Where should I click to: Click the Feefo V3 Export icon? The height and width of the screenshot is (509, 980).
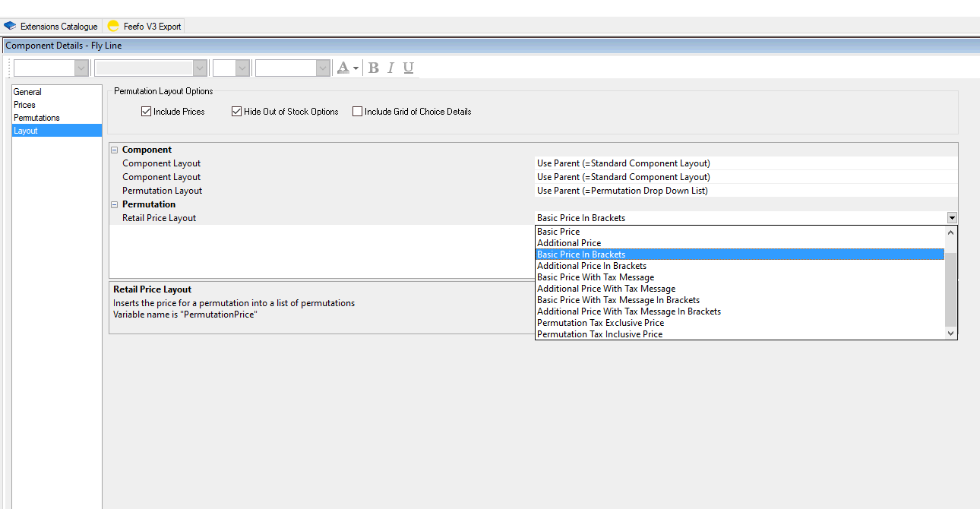pyautogui.click(x=113, y=26)
